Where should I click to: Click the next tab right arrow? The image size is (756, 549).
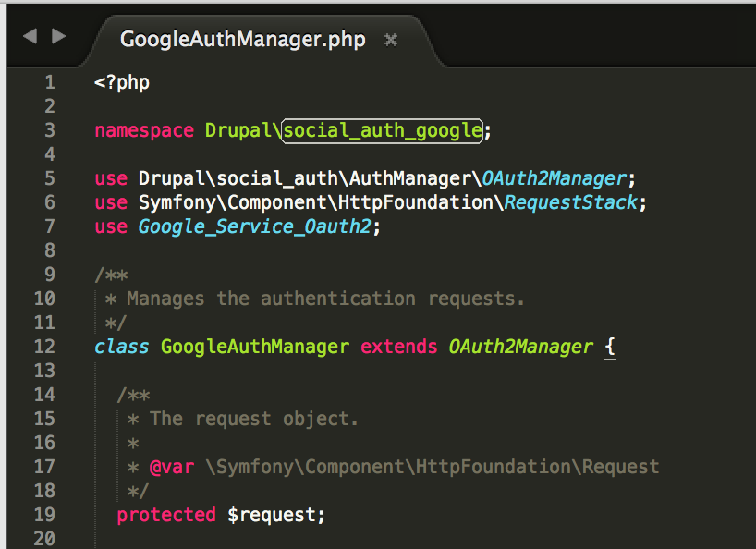coord(58,36)
